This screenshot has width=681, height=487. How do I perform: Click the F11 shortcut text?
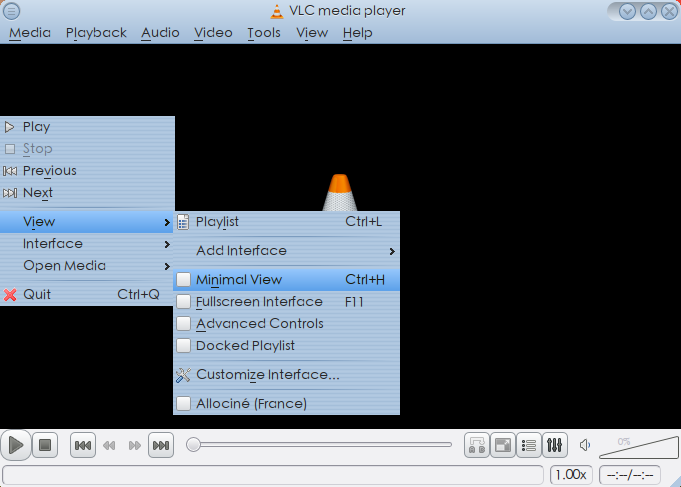coord(354,302)
